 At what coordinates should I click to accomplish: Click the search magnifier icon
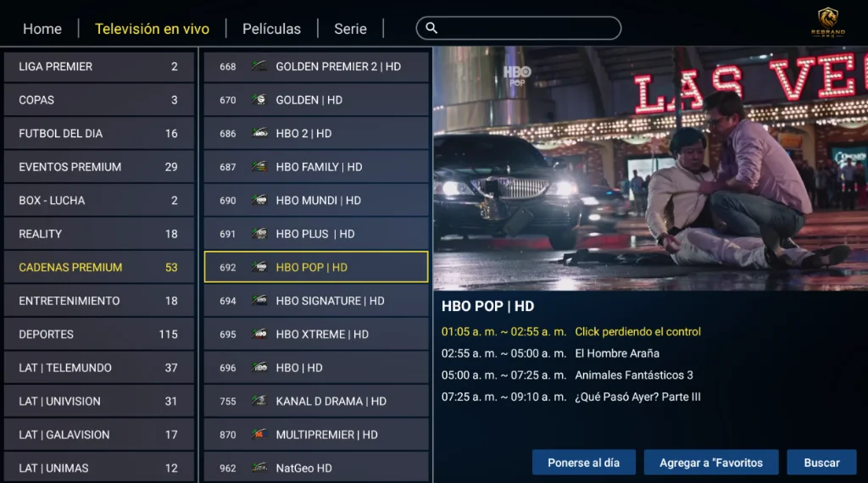(x=431, y=28)
